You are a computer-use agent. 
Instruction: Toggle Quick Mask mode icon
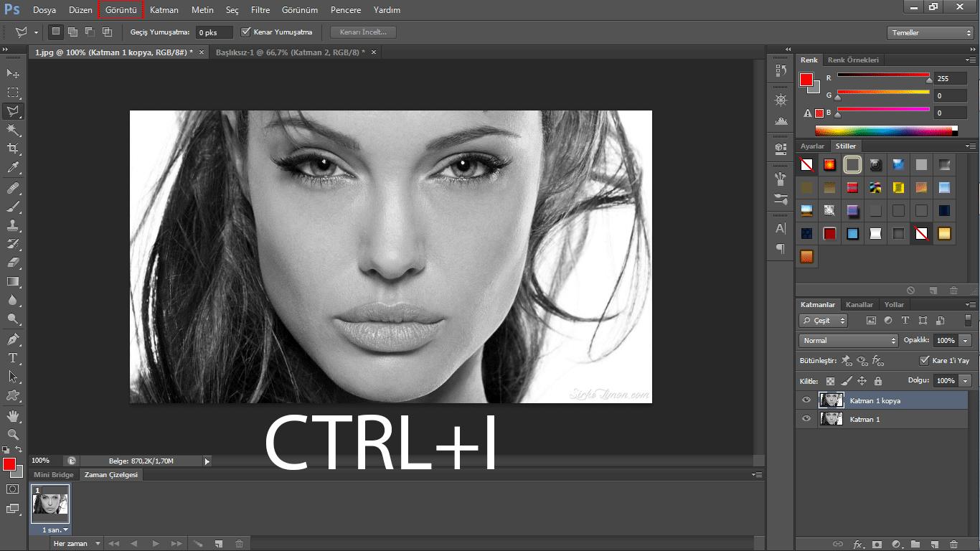(13, 489)
